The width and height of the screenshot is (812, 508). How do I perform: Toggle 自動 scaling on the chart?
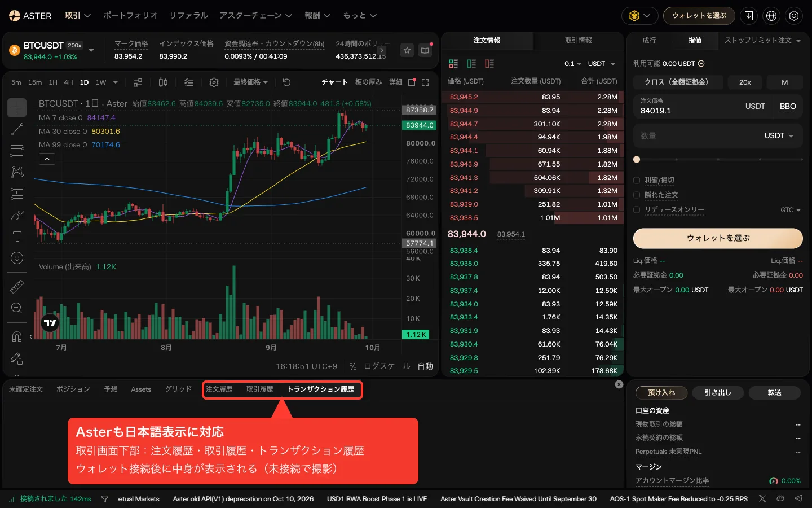(x=425, y=366)
